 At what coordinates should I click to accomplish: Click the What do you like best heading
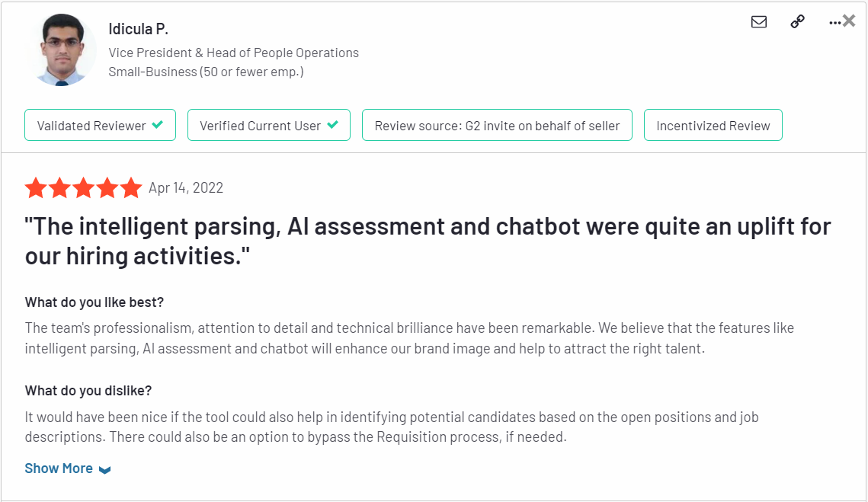[94, 302]
